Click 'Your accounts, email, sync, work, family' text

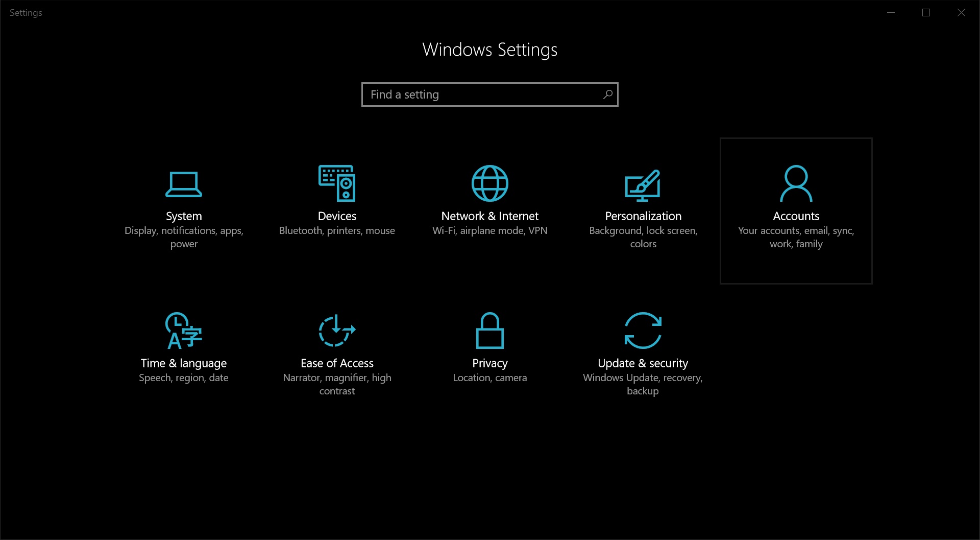point(796,237)
